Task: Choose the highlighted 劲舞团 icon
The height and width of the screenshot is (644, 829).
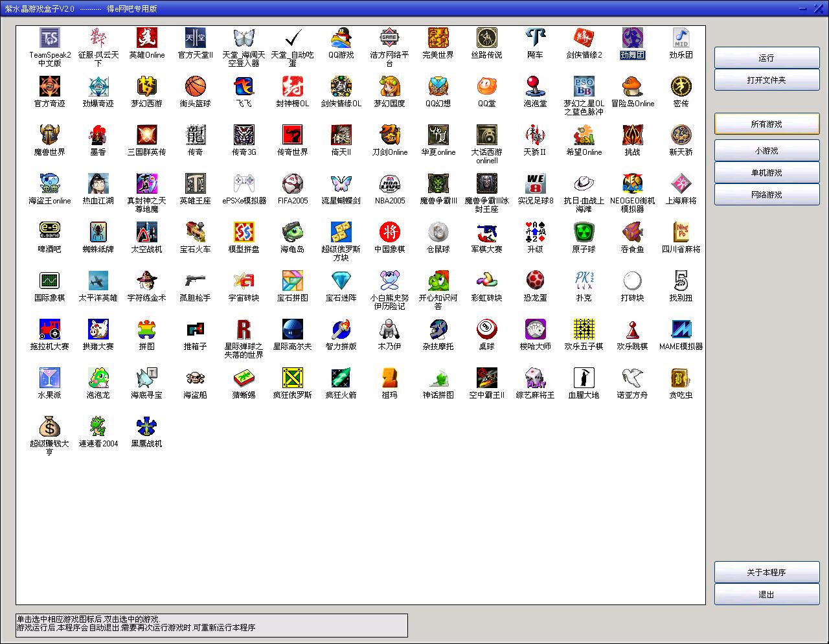Action: tap(633, 38)
